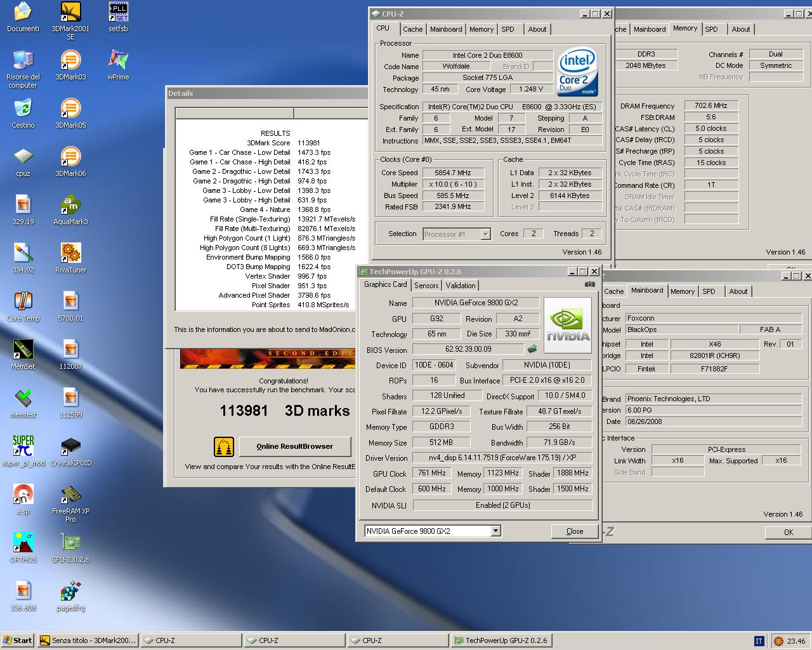Activate 3DMark2001 taskbar button

pyautogui.click(x=88, y=640)
